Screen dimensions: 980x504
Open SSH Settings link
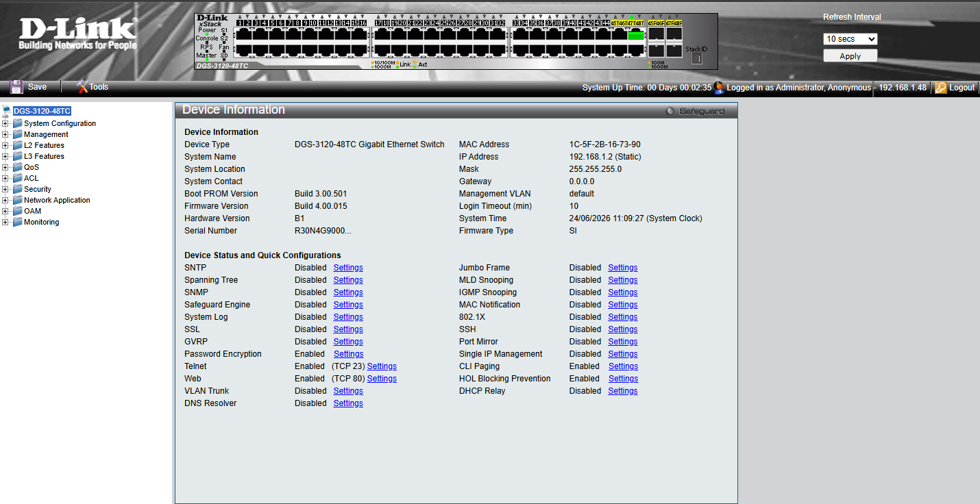click(x=623, y=329)
